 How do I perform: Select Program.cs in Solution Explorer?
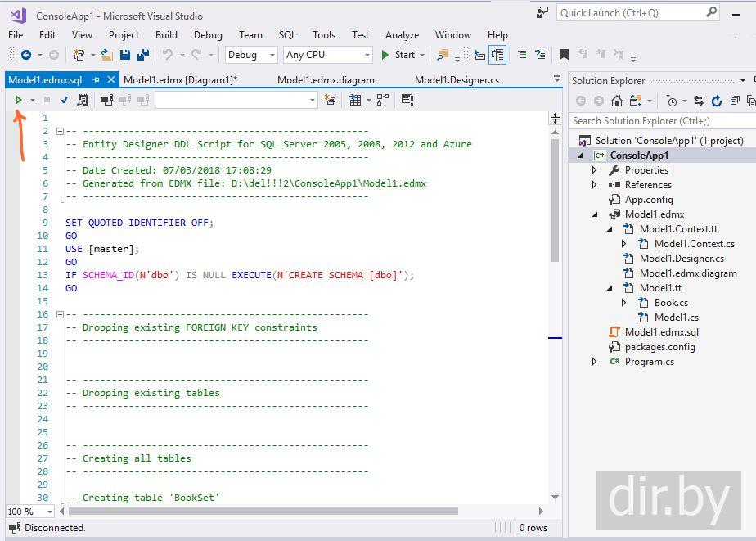(649, 362)
